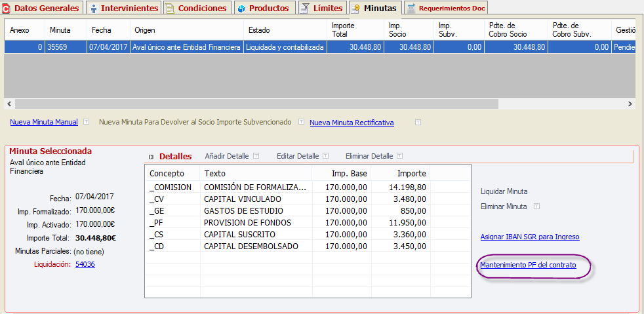Click the T icon beside Eliminar Minuta
The height and width of the screenshot is (314, 644).
pyautogui.click(x=537, y=206)
